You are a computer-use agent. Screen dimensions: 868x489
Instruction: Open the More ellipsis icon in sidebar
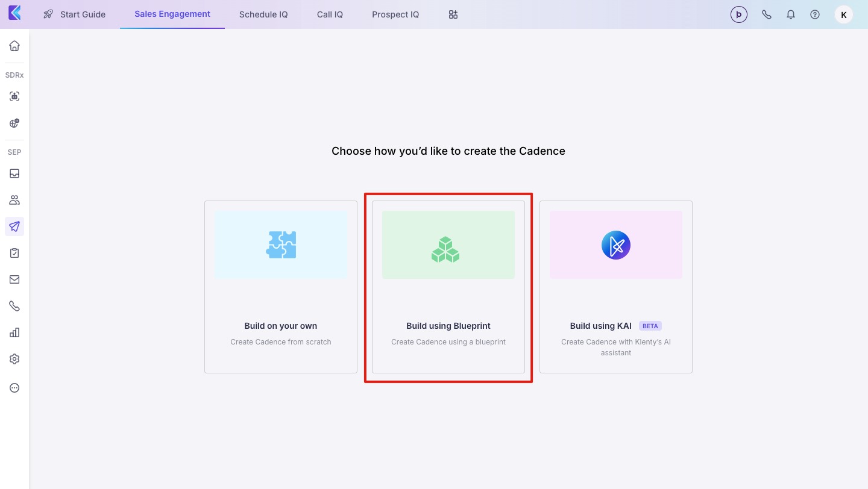pyautogui.click(x=14, y=388)
